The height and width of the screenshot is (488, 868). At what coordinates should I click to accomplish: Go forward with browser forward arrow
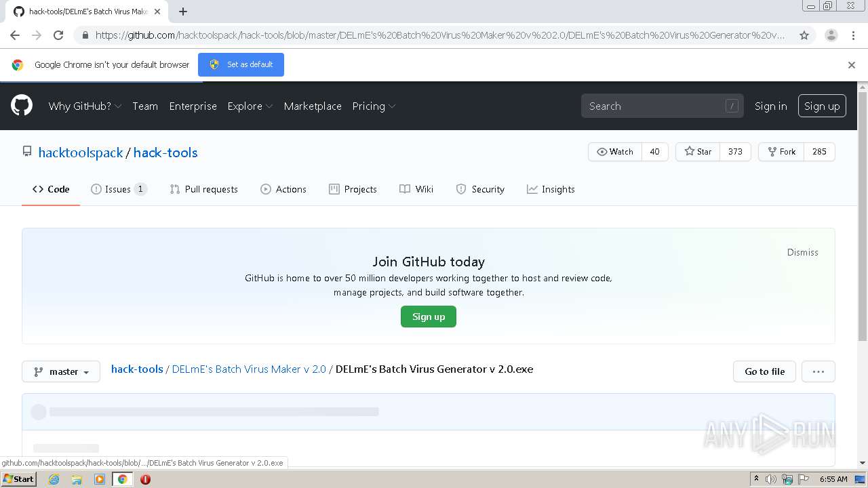pos(37,35)
